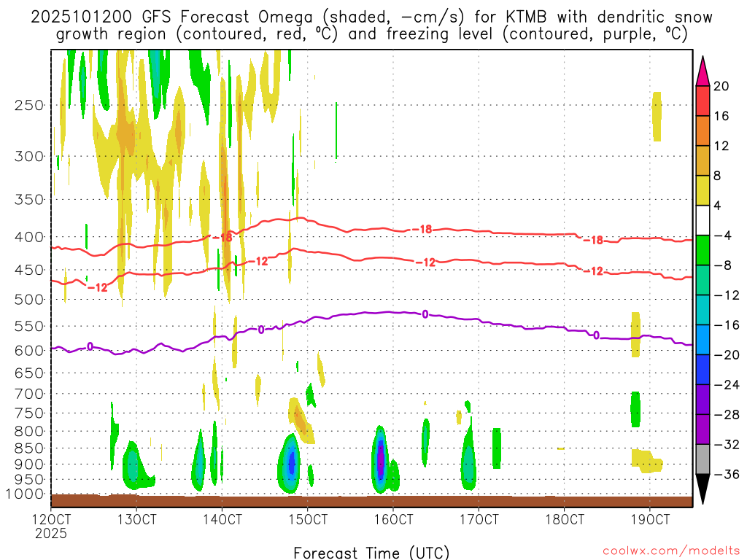Select the orange colorbar segment between 12 and 16
The width and height of the screenshot is (747, 560).
pyautogui.click(x=704, y=131)
